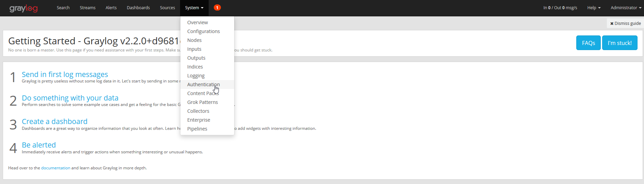Open Pipelines from the System menu
644x184 pixels.
207,129
